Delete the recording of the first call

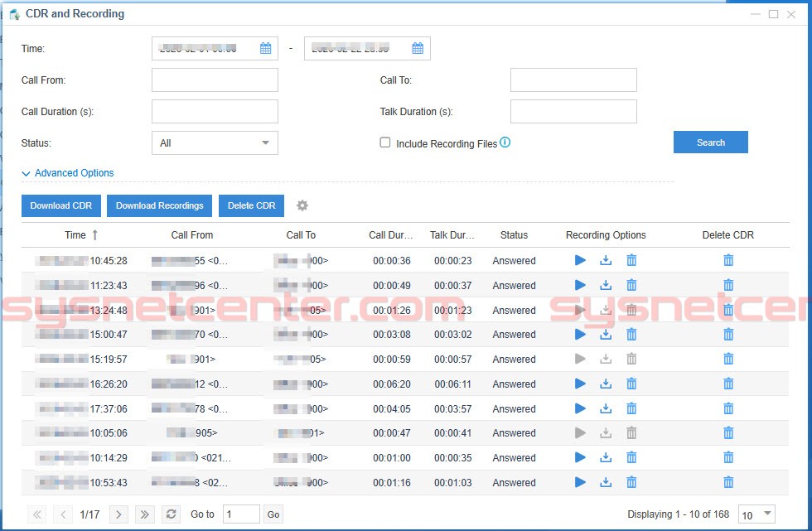(x=631, y=260)
